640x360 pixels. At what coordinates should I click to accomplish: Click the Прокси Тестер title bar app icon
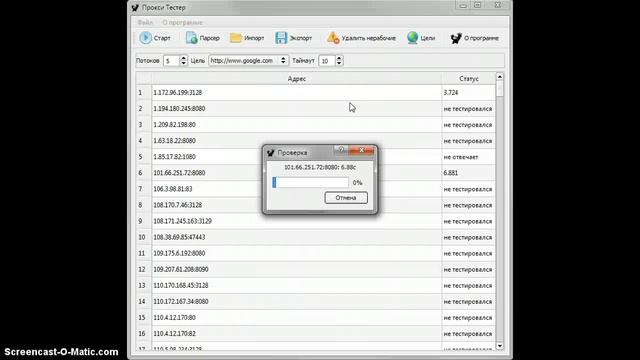[135, 7]
